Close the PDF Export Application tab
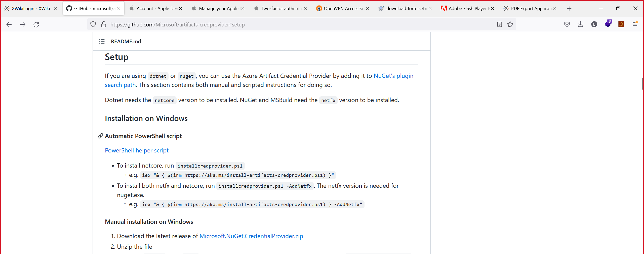644x254 pixels. (555, 9)
